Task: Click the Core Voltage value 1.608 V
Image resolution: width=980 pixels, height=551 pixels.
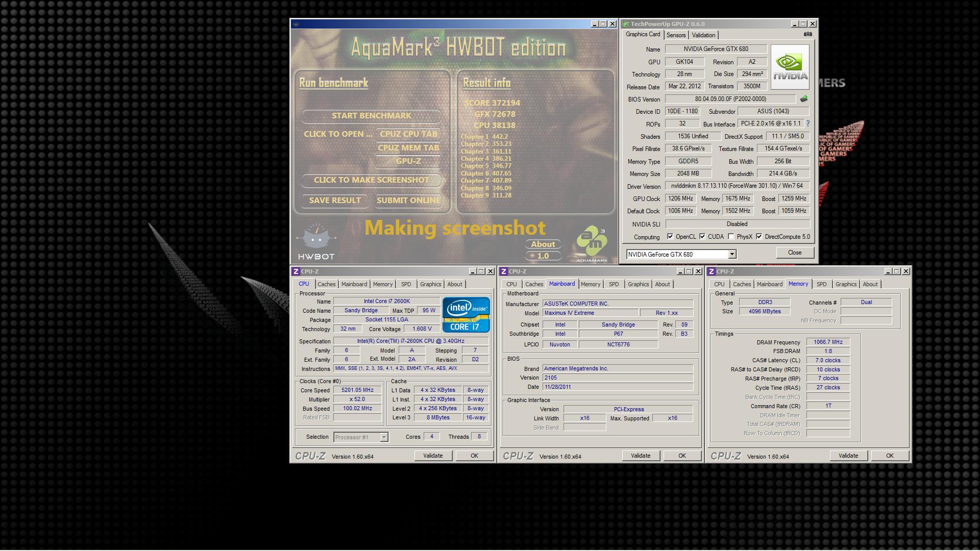Action: click(x=421, y=329)
